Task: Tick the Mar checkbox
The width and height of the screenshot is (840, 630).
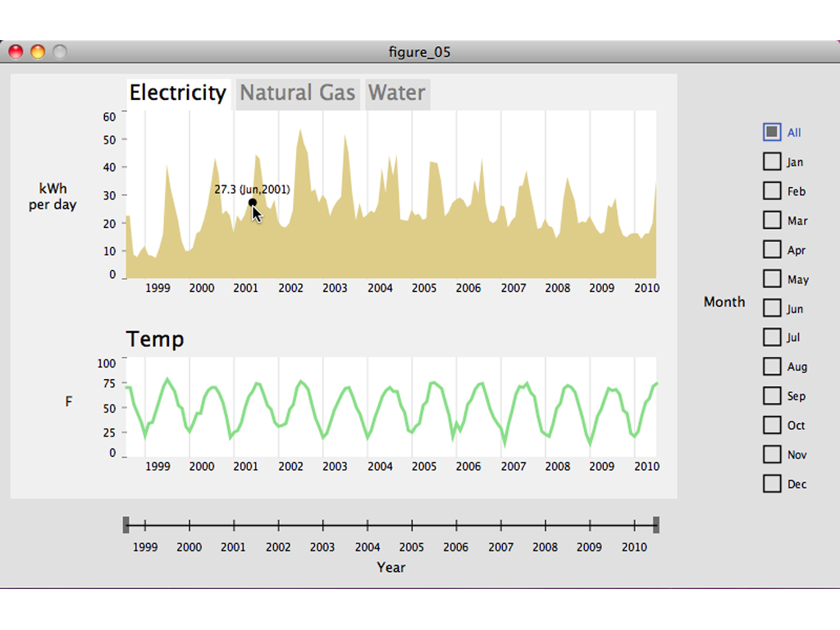Action: point(772,220)
